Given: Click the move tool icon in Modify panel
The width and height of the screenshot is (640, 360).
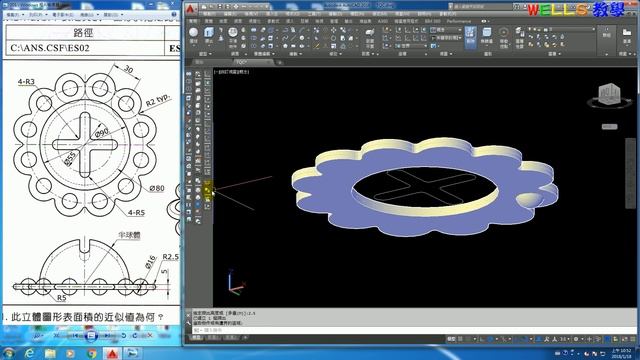Looking at the screenshot, I should pos(333,30).
